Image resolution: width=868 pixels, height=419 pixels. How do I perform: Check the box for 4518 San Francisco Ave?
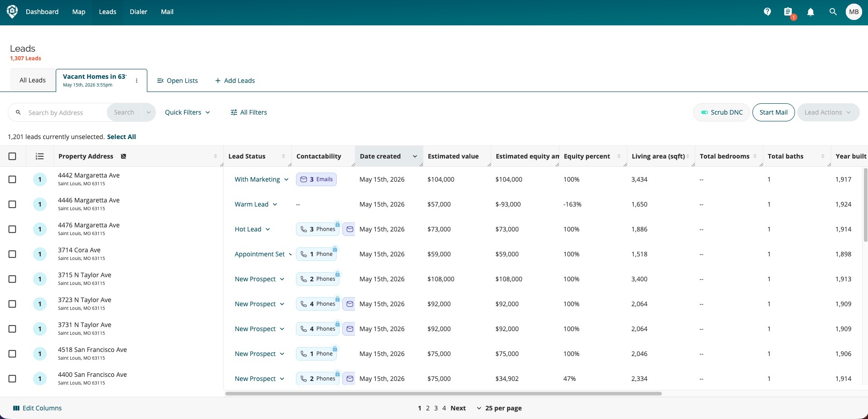point(12,354)
